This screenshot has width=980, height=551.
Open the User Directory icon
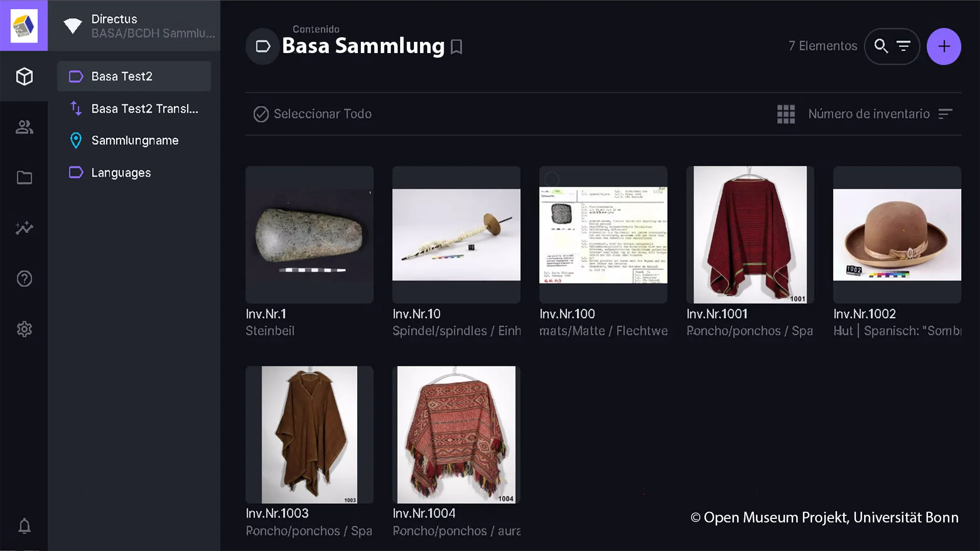[x=24, y=127]
